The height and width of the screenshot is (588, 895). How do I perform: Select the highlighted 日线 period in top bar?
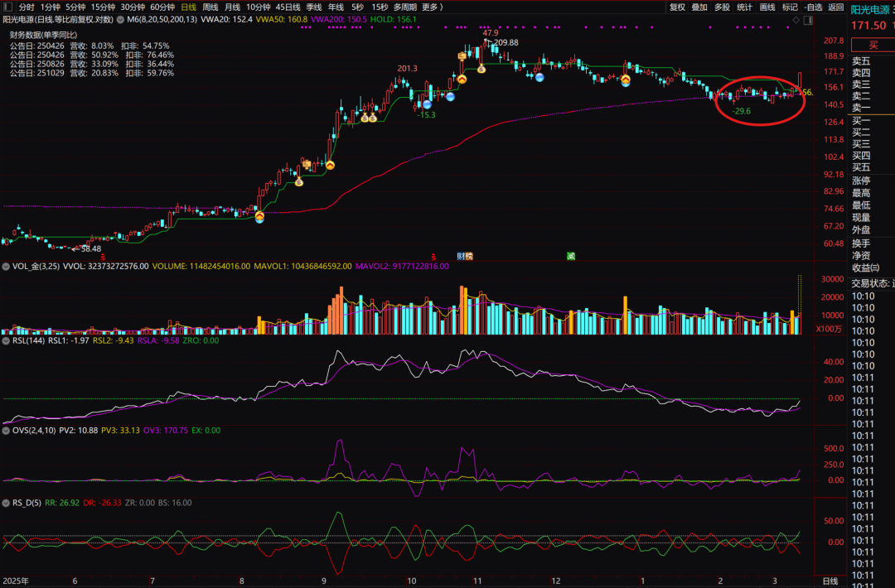pos(188,7)
